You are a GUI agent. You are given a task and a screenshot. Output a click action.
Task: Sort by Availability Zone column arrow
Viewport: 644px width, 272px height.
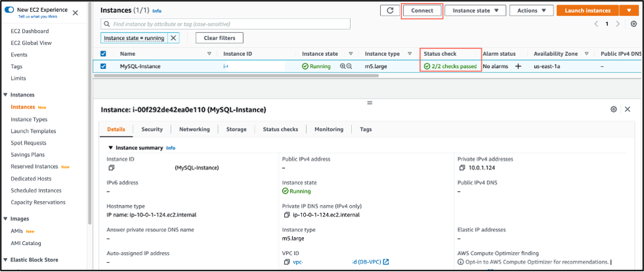(587, 54)
